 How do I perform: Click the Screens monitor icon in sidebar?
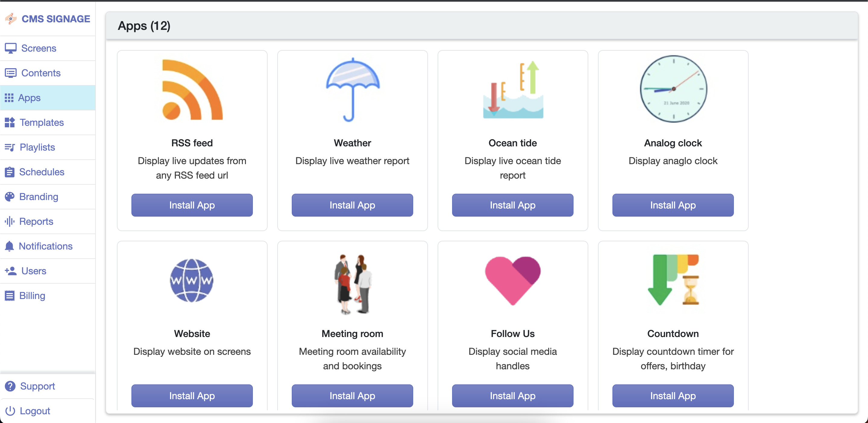[11, 48]
